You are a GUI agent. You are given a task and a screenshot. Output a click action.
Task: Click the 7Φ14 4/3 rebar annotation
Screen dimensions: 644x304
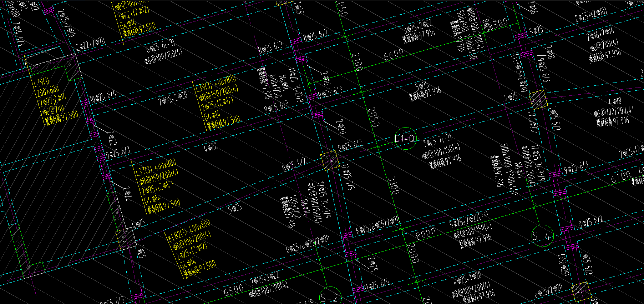(19, 34)
